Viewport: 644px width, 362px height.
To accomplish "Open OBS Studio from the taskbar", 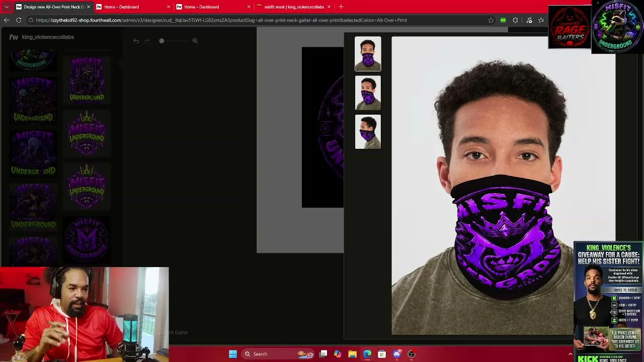I will pyautogui.click(x=412, y=354).
